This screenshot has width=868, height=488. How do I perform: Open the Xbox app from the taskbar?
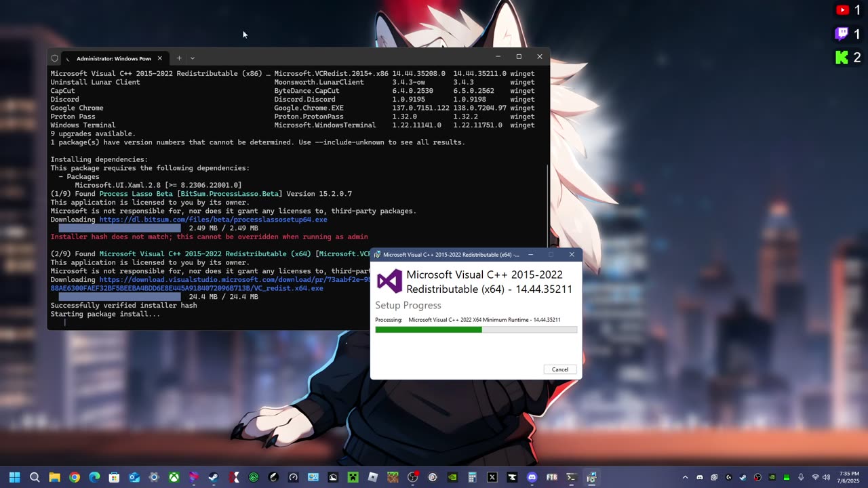[174, 477]
